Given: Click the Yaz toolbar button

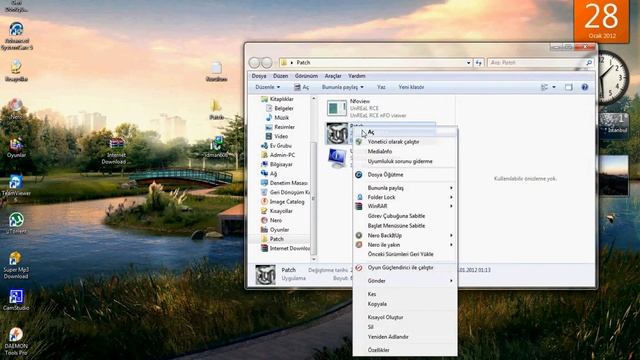Looking at the screenshot, I should click(381, 87).
